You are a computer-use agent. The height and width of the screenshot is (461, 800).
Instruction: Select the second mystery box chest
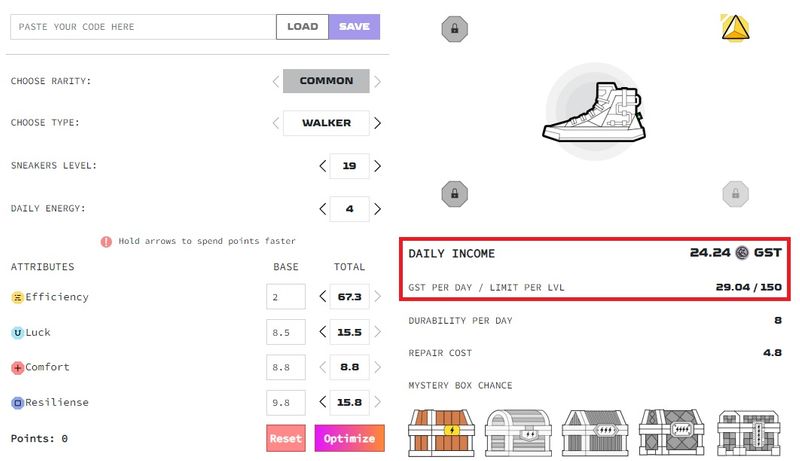[x=517, y=433]
